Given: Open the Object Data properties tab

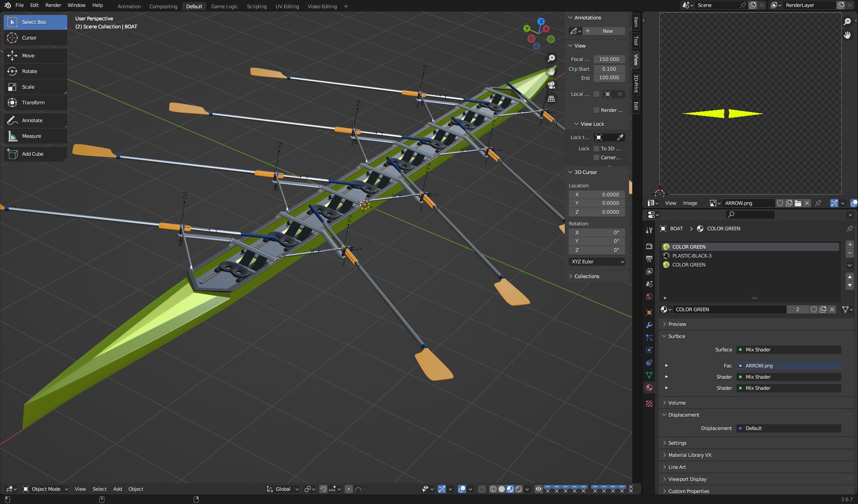Looking at the screenshot, I should [x=649, y=375].
